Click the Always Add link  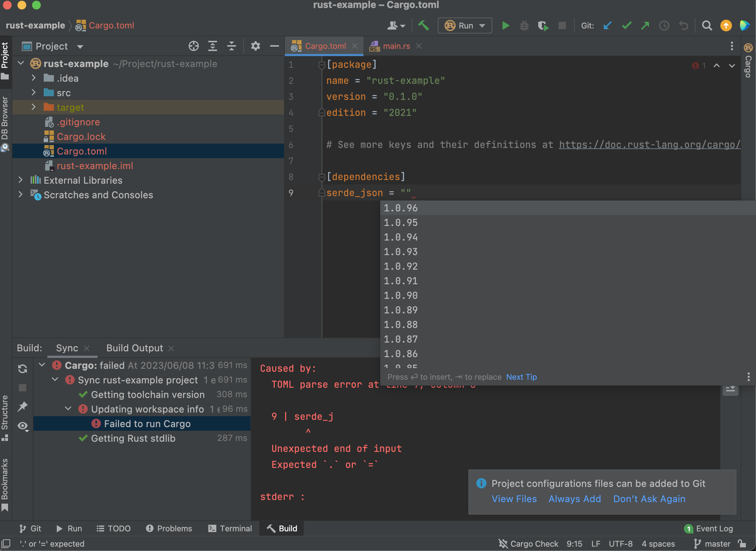coord(575,499)
